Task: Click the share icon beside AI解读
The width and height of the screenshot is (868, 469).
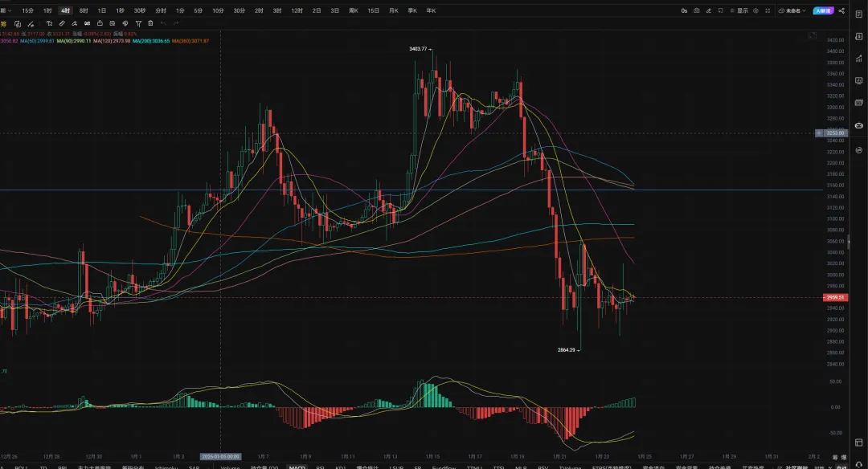Action: click(x=841, y=11)
